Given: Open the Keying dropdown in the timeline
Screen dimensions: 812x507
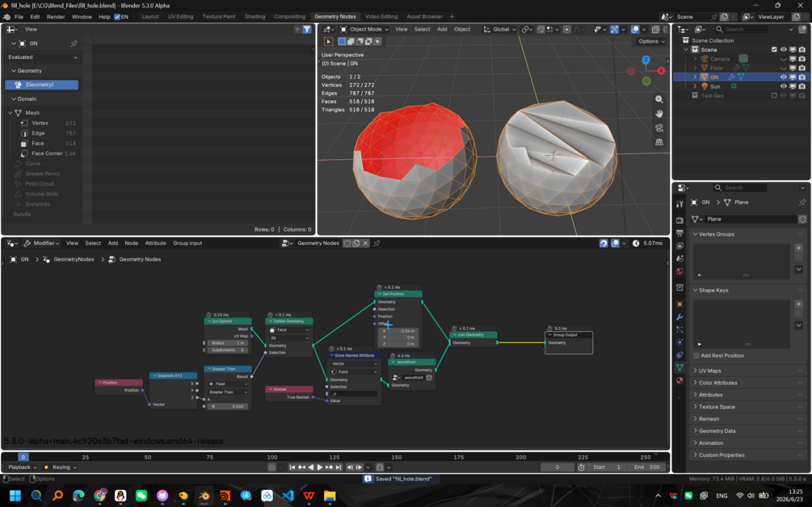Looking at the screenshot, I should point(60,467).
